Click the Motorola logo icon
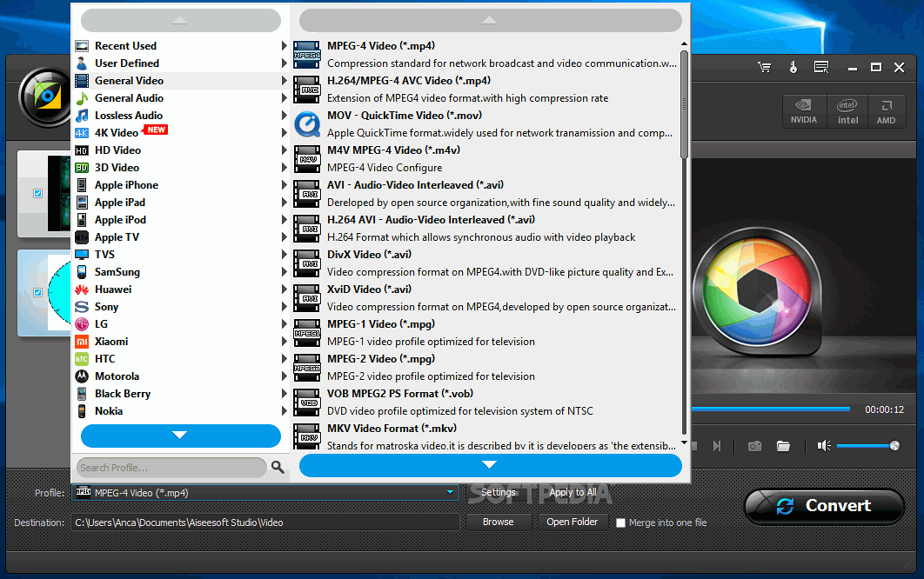The image size is (924, 579). coord(82,376)
